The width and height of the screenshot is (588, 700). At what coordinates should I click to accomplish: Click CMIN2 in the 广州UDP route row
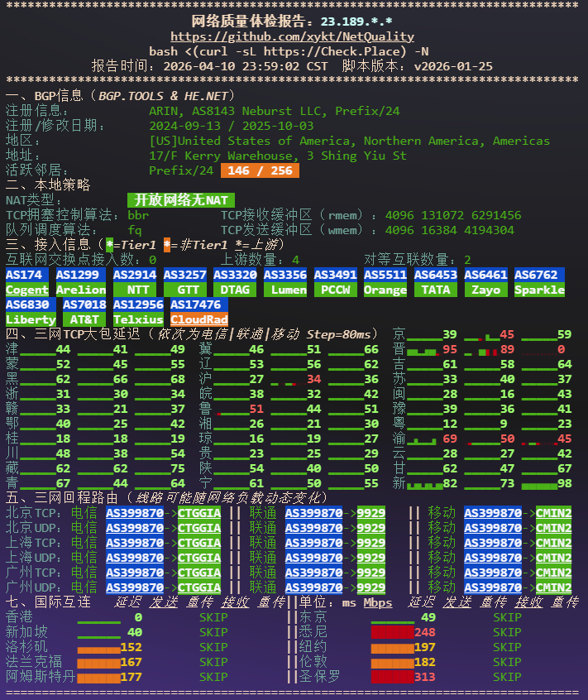553,587
